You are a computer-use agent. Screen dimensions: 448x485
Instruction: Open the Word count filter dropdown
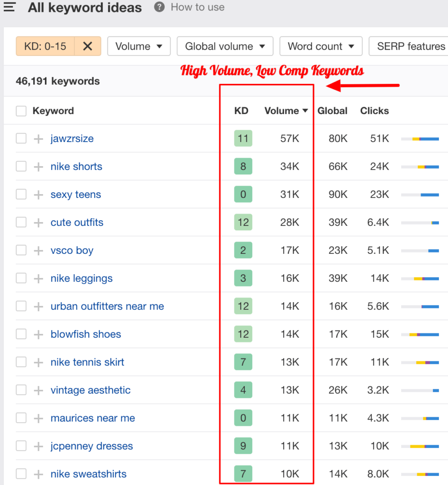321,46
